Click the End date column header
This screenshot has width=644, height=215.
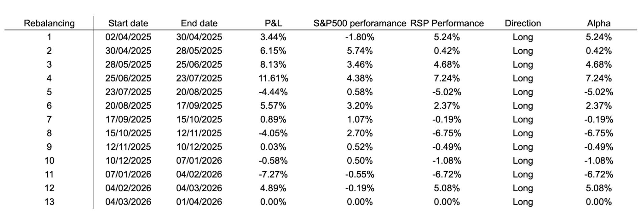[199, 23]
